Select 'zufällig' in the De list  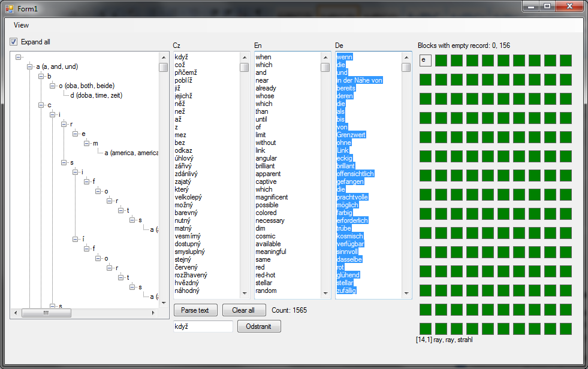(x=346, y=291)
